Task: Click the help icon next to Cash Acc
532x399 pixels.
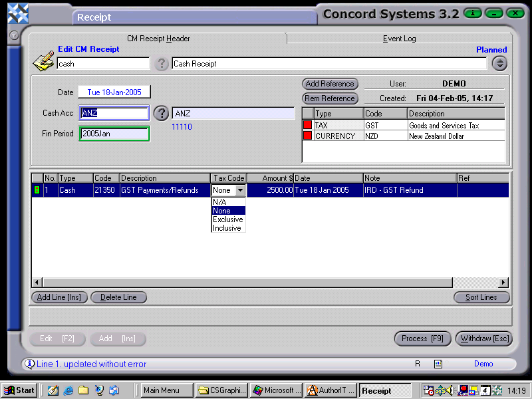Action: pos(162,113)
